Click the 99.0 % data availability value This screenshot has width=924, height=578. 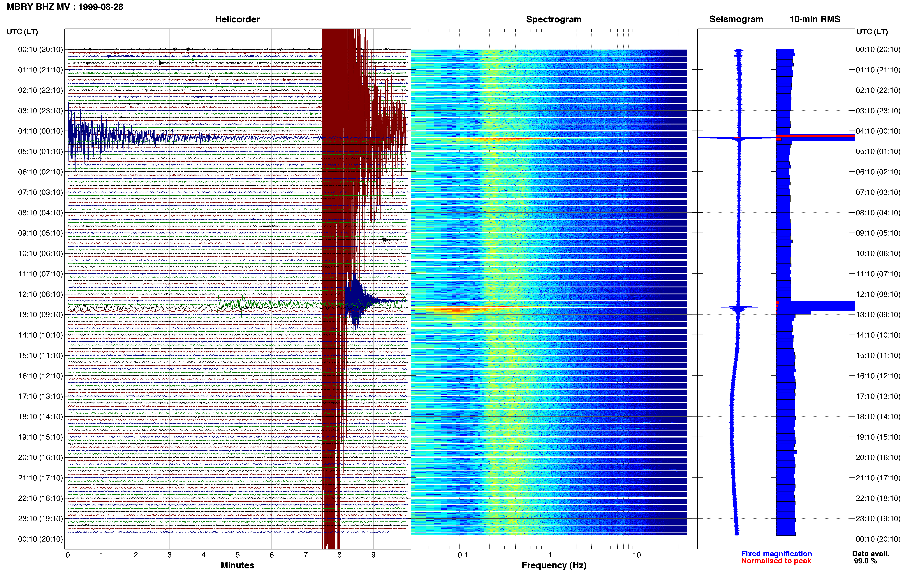[865, 561]
